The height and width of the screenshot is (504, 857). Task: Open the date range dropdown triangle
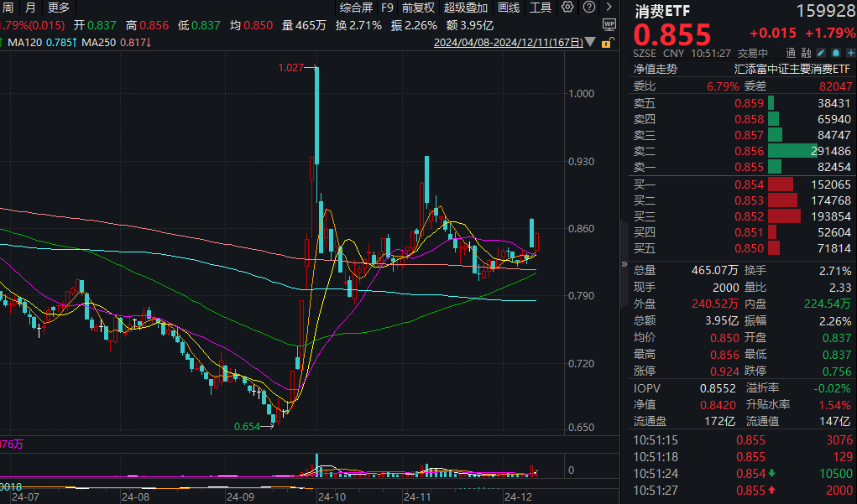(591, 40)
